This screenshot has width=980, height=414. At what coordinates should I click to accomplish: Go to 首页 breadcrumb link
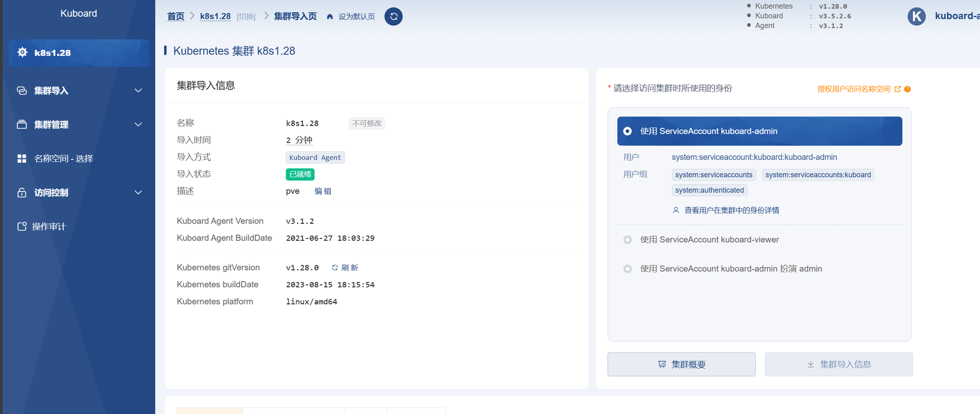175,17
